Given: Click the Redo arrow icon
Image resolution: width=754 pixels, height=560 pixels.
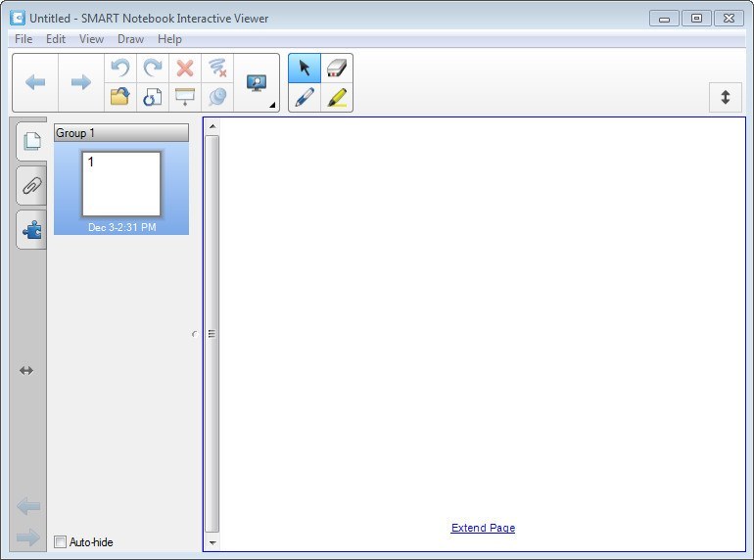Looking at the screenshot, I should point(153,68).
